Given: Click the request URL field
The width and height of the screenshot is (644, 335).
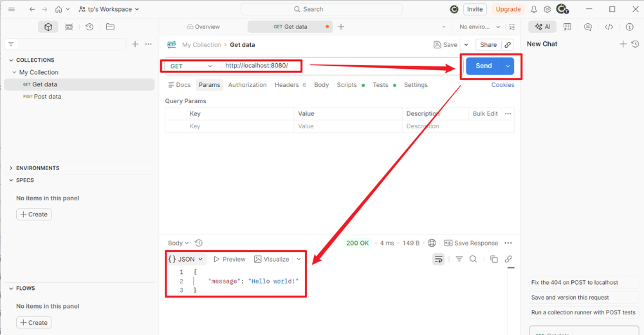Looking at the screenshot, I should (341, 66).
